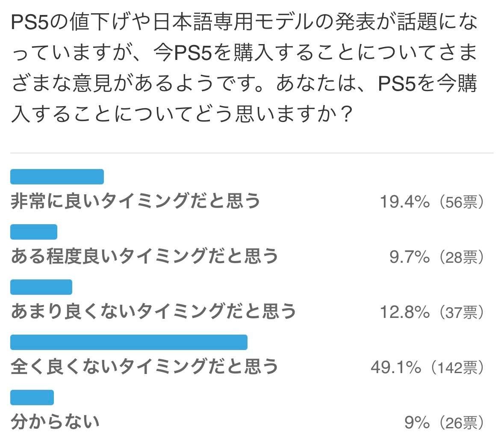The width and height of the screenshot is (504, 448).
Task: Click the 12.8% result value
Action: pyautogui.click(x=404, y=312)
